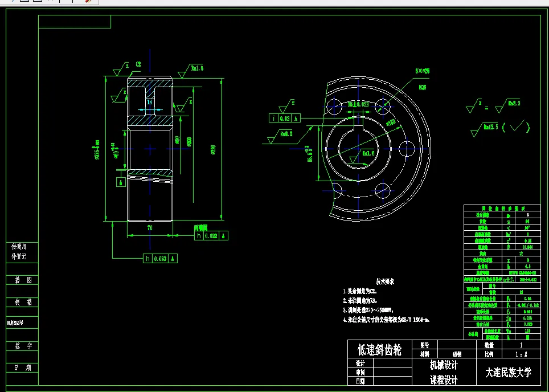Click the 数量 label cell
Image resolution: width=549 pixels, height=392 pixels.
coord(489,345)
